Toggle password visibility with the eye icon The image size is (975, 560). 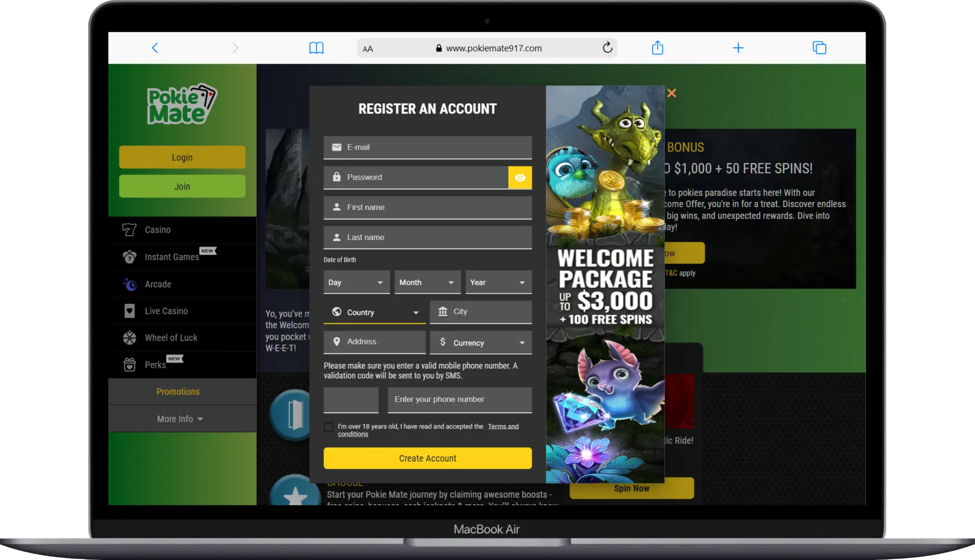pos(520,177)
